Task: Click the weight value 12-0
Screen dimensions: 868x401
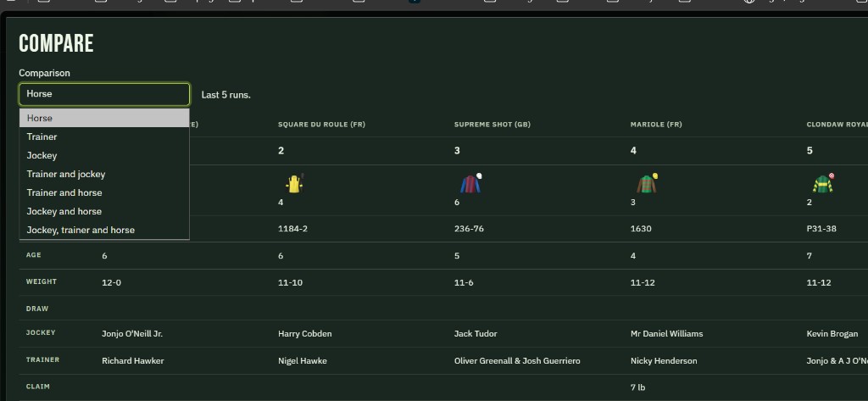Action: (x=111, y=283)
